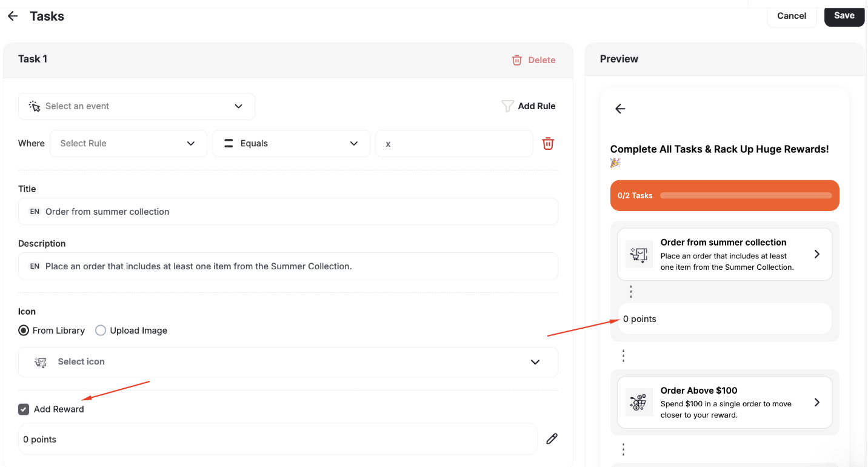This screenshot has height=467, width=868.
Task: Click the rule value field containing x
Action: pyautogui.click(x=455, y=144)
